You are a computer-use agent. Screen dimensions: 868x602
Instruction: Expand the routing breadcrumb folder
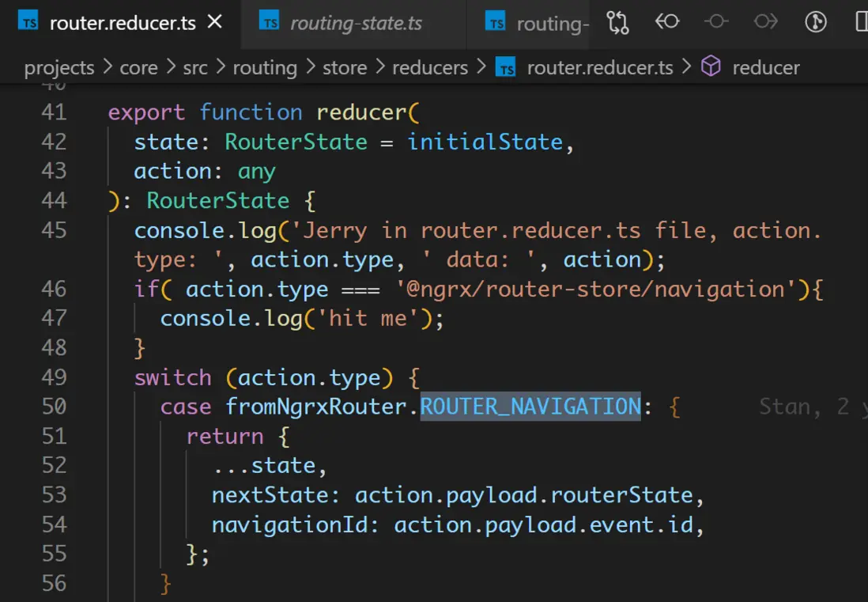click(265, 68)
